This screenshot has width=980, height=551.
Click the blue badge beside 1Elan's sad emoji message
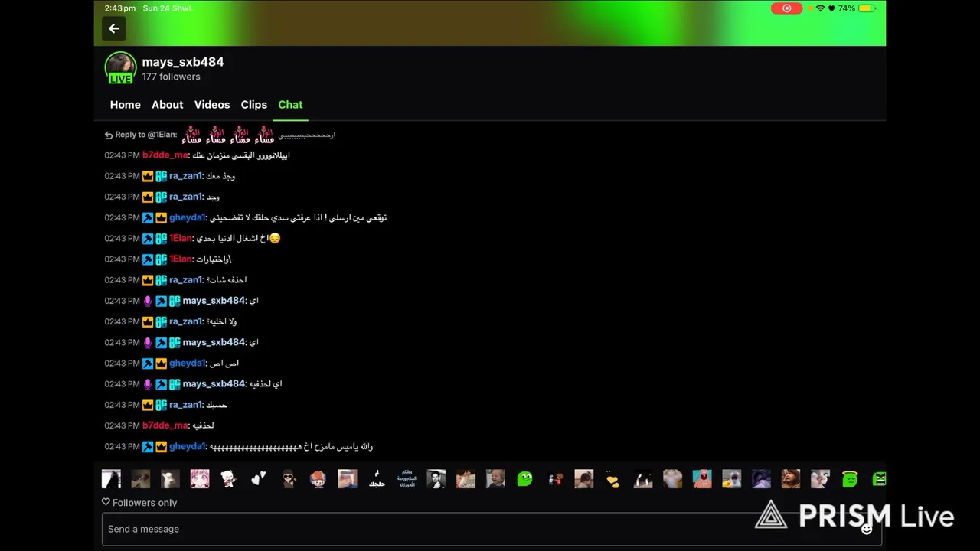[148, 239]
